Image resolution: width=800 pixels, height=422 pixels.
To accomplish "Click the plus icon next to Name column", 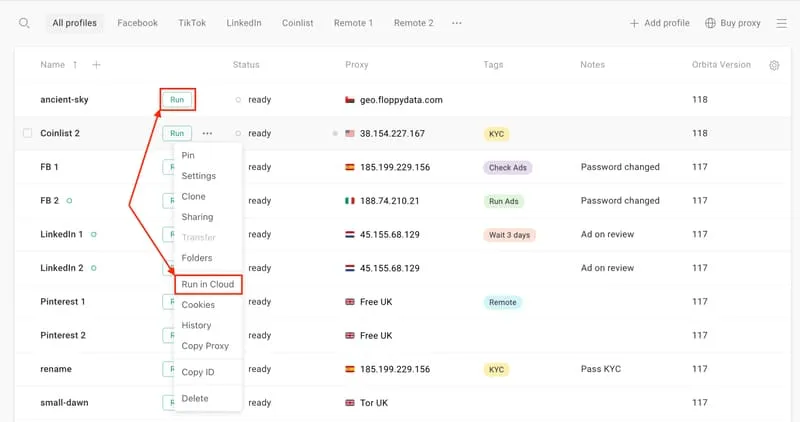I will pyautogui.click(x=96, y=65).
